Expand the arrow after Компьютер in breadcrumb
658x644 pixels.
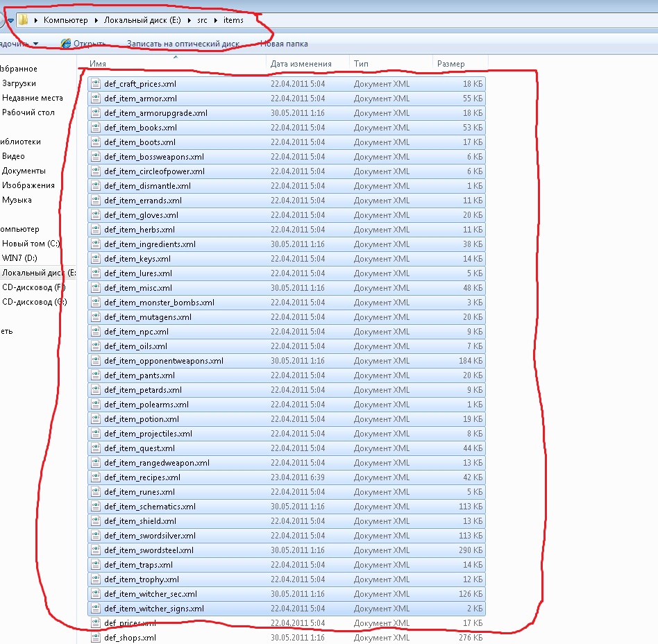pos(96,20)
